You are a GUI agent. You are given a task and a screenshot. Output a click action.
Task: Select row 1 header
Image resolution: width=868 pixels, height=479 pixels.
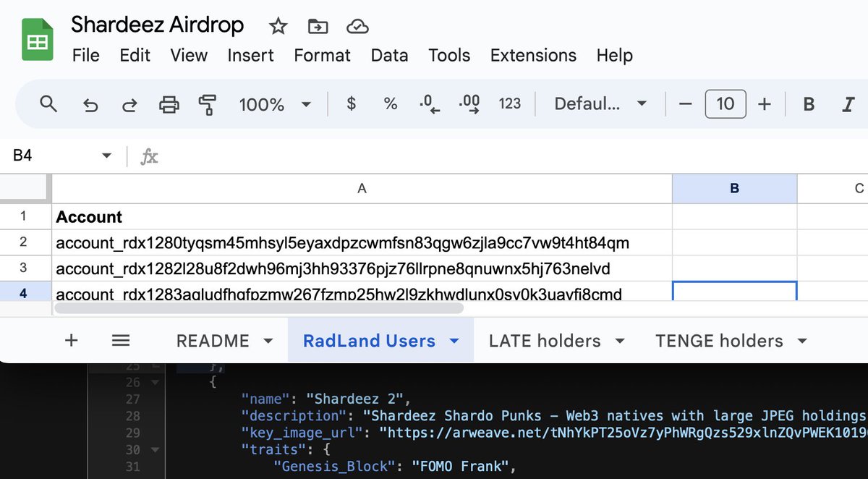point(24,216)
